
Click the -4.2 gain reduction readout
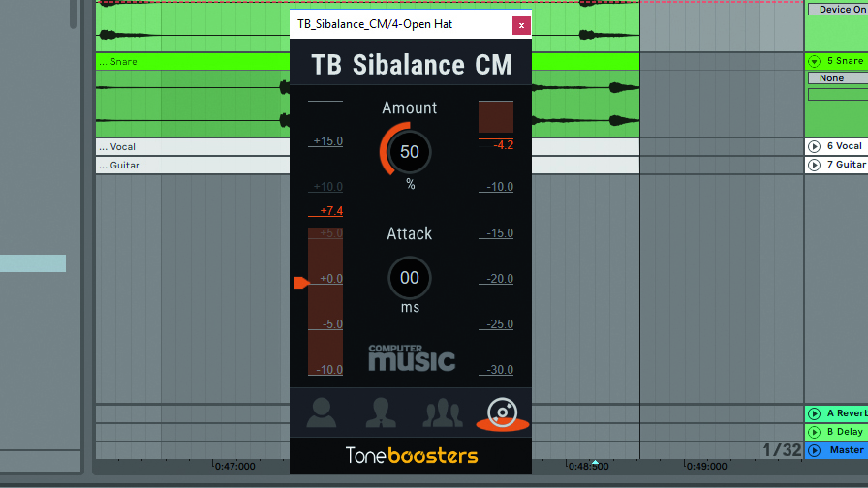click(503, 145)
